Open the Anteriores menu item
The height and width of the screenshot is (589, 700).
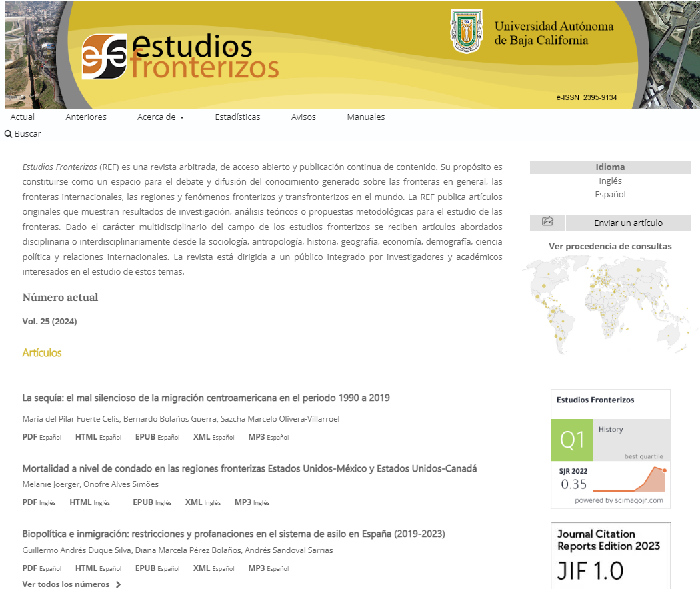[86, 117]
